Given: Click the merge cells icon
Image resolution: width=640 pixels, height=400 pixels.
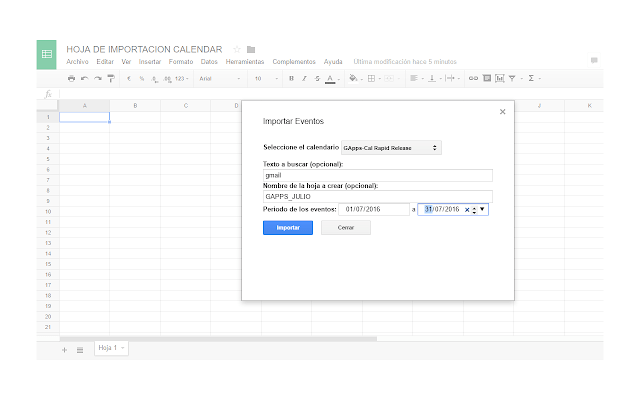Looking at the screenshot, I should pos(389,78).
